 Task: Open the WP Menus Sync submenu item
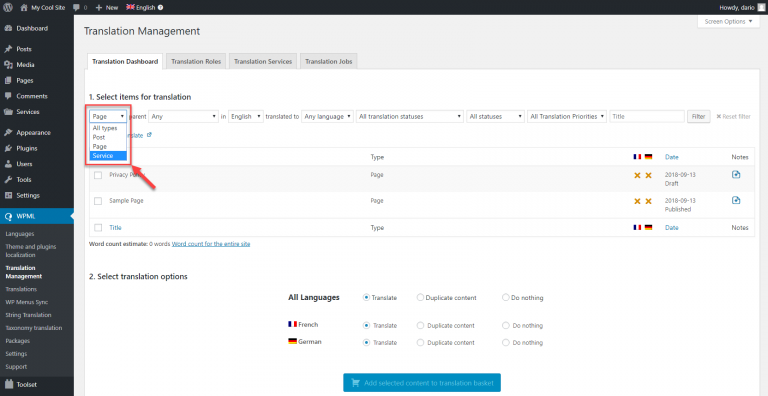coord(26,302)
